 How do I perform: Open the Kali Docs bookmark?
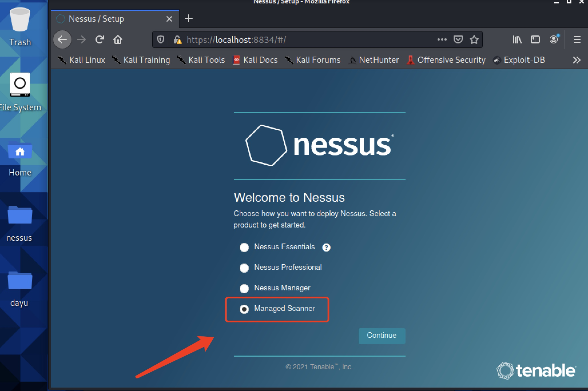pyautogui.click(x=255, y=60)
